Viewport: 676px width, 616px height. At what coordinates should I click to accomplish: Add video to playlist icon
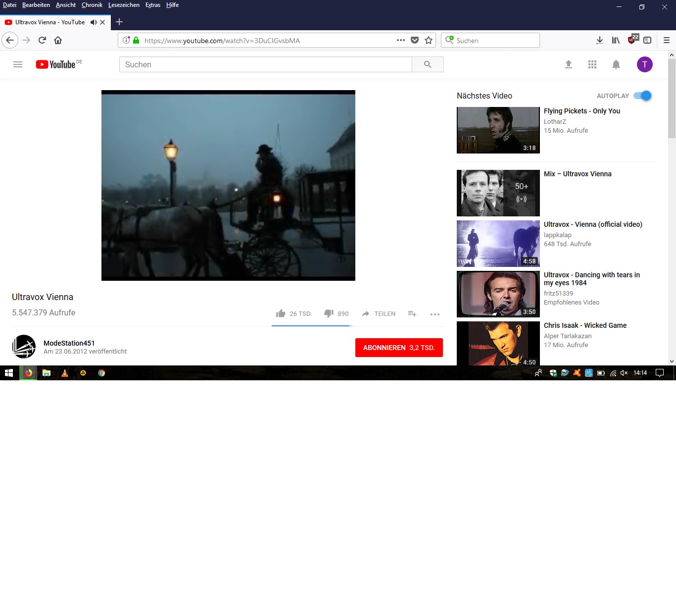(x=412, y=313)
